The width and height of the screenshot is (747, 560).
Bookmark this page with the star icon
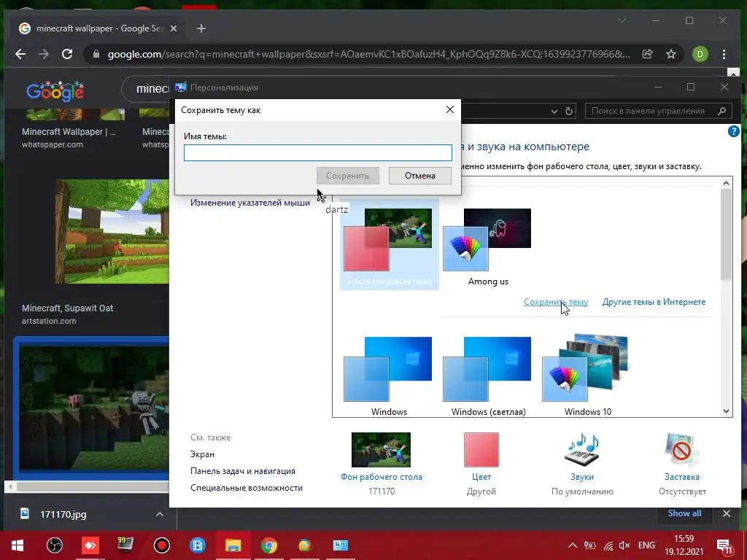coord(671,54)
